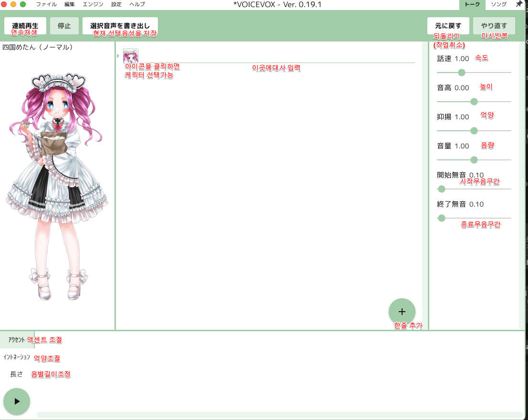
Task: Click the 開始無音 slider handle
Action: point(442,189)
